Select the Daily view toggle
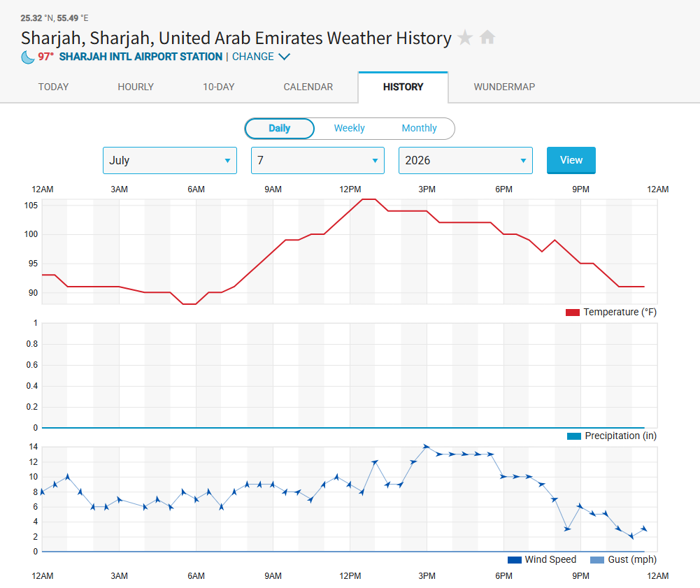This screenshot has height=588, width=700. pos(280,129)
